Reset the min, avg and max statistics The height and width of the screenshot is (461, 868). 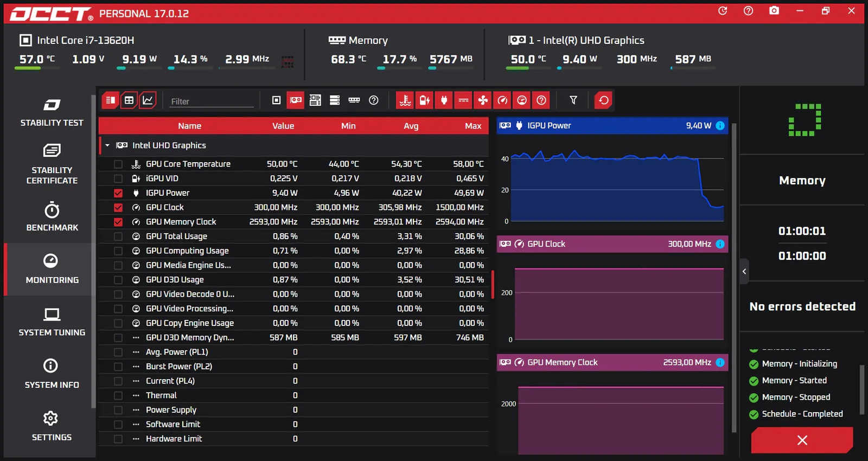603,100
